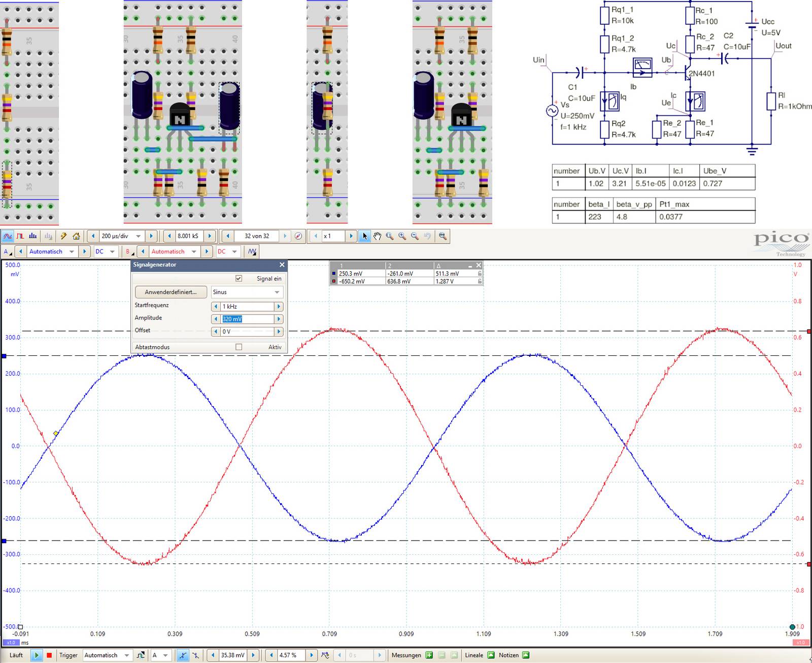Select the hand pan tool
The height and width of the screenshot is (663, 812).
tap(377, 236)
